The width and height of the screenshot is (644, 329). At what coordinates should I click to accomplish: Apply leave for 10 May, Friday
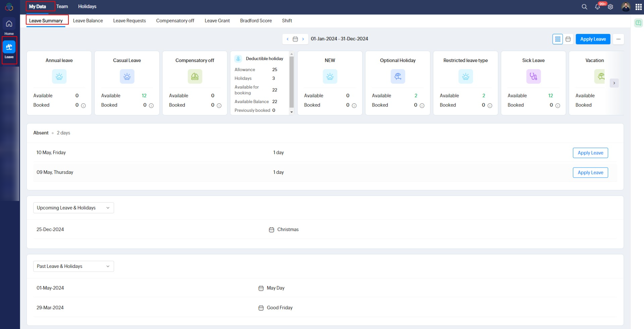590,153
